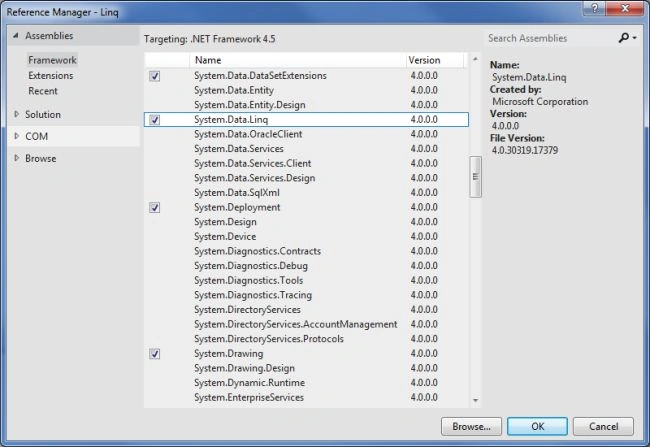
Task: Select System.Data.Entity.Design row
Action: click(x=306, y=105)
